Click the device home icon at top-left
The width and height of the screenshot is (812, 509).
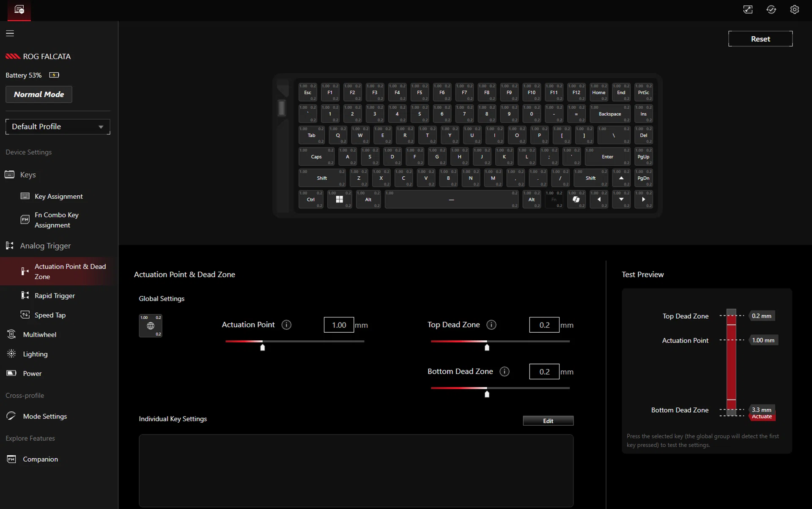pyautogui.click(x=19, y=10)
